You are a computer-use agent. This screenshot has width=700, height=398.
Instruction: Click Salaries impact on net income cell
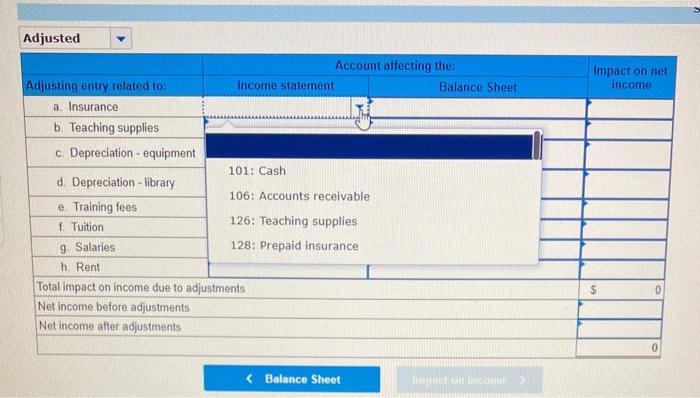[x=624, y=249]
